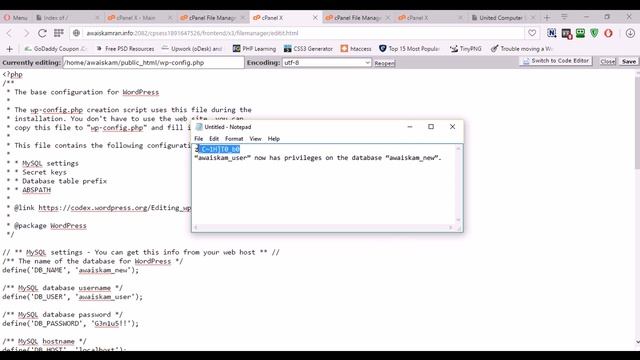Image resolution: width=640 pixels, height=360 pixels.
Task: Click the "awaiskam_user" privileges line in Notepad
Action: [x=318, y=158]
